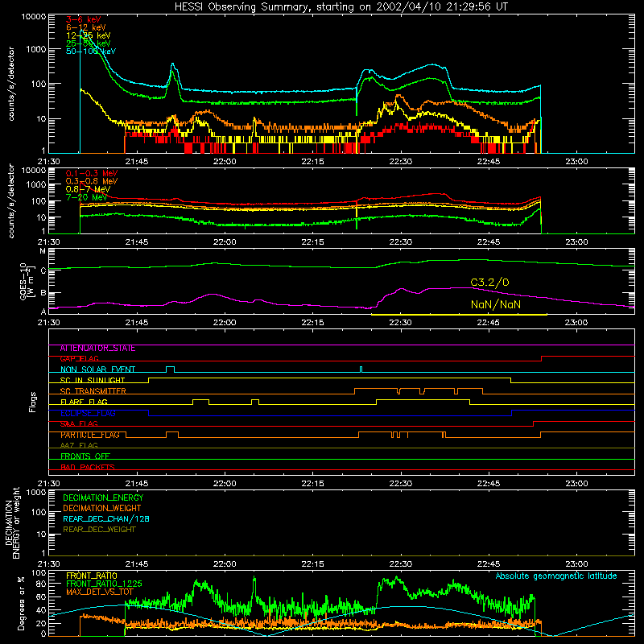
Task: Click the yellow FRONT_RATIO legend label
Action: tap(92, 576)
